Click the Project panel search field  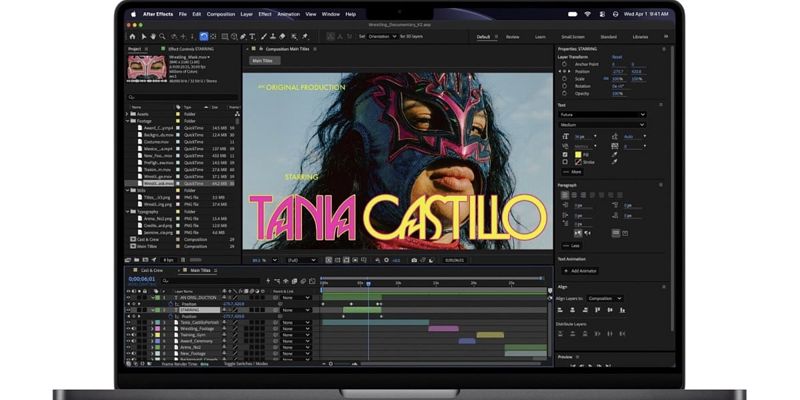click(x=182, y=96)
